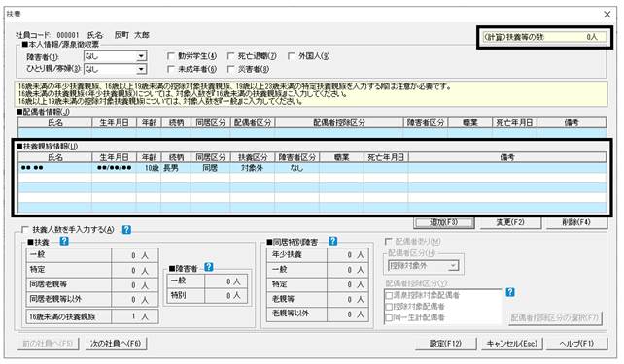Go to 次の社員へ(F6)

[116, 344]
